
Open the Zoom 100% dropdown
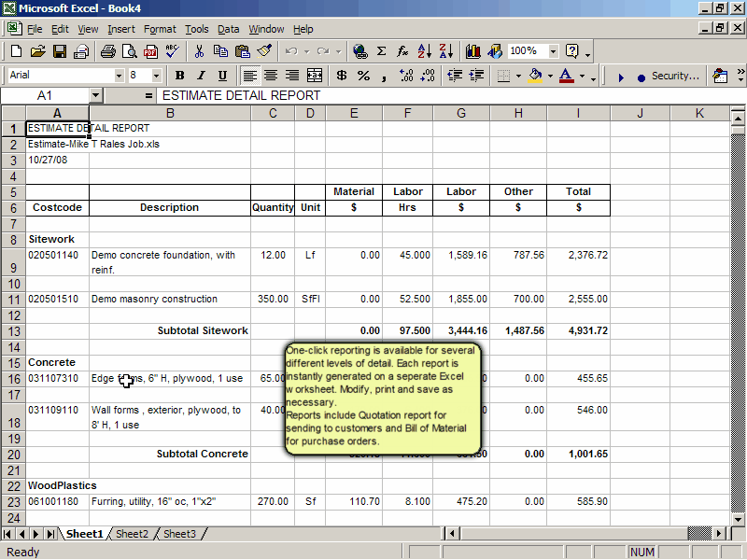(553, 51)
